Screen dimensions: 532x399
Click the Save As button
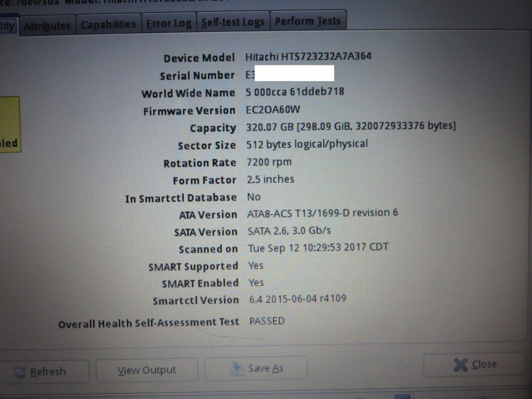click(x=256, y=368)
